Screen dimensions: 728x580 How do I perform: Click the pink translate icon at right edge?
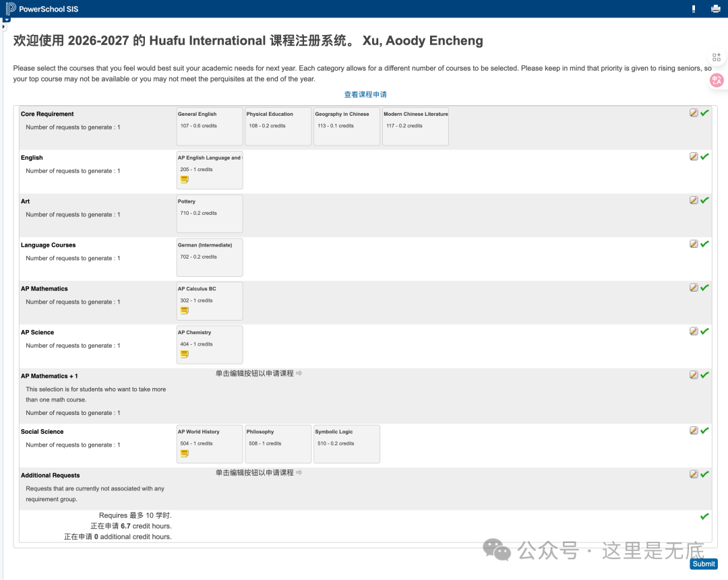717,80
